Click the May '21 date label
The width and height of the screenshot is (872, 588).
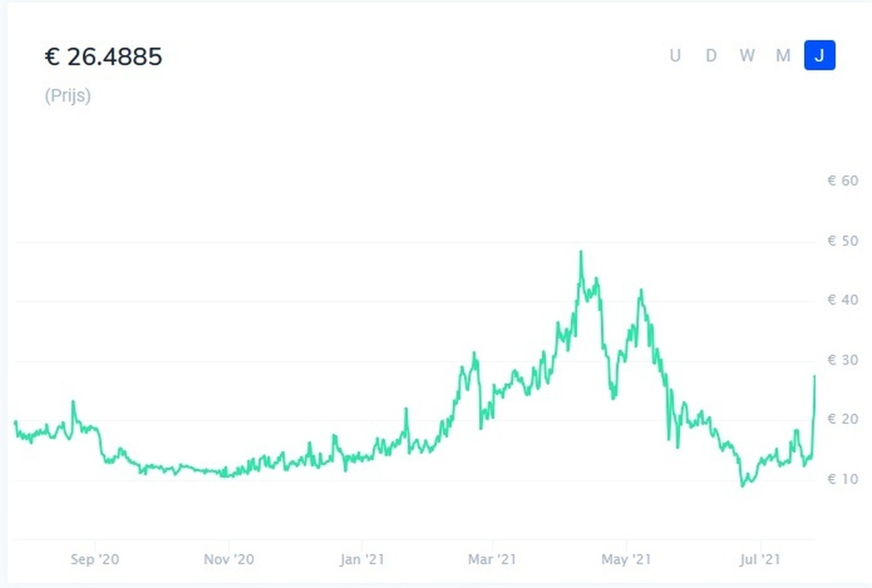[x=626, y=559]
